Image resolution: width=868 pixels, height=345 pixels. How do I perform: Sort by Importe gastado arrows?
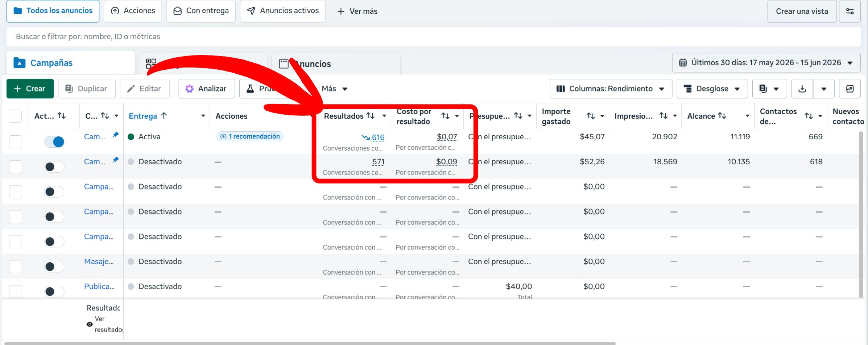(x=591, y=116)
